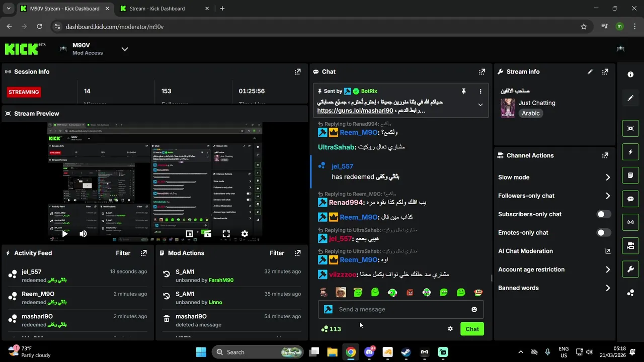Toggle Emotes-only chat switch
The height and width of the screenshot is (362, 644).
[x=604, y=233]
